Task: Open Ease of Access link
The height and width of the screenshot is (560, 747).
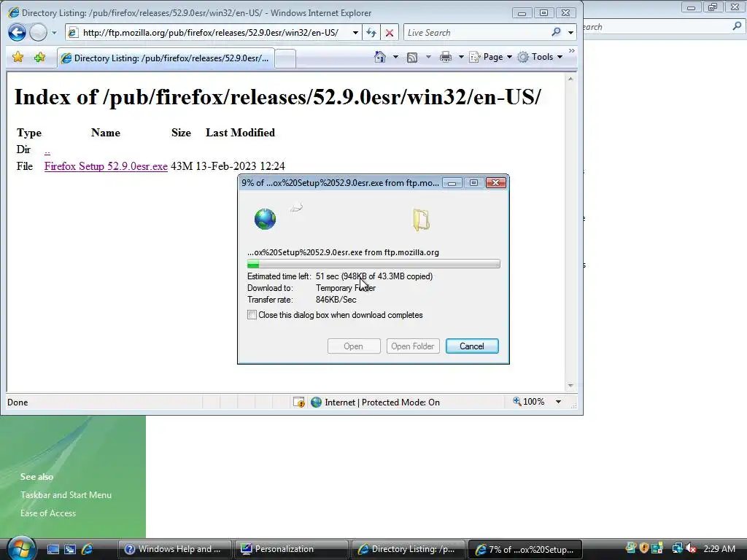Action: (48, 513)
